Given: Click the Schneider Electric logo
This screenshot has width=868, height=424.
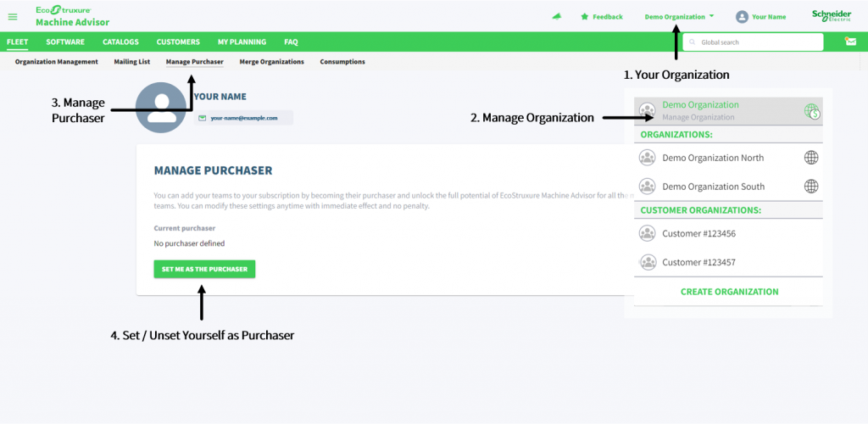Looking at the screenshot, I should [x=832, y=15].
